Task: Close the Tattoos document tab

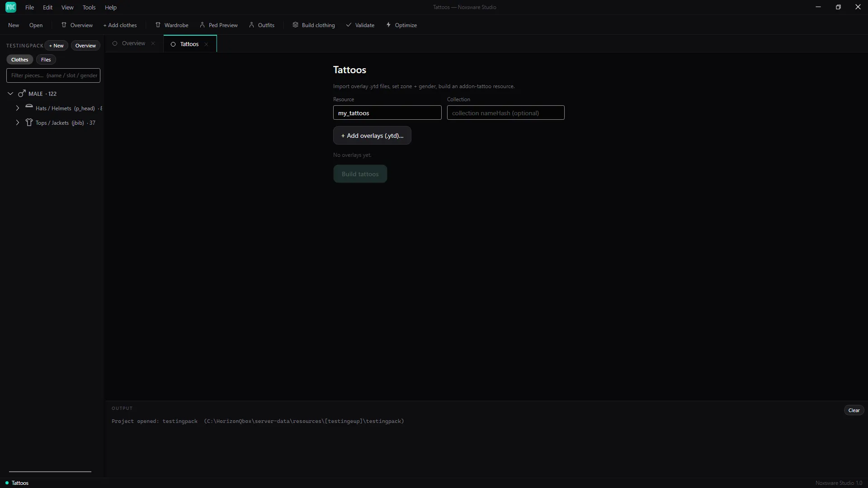Action: [x=206, y=44]
